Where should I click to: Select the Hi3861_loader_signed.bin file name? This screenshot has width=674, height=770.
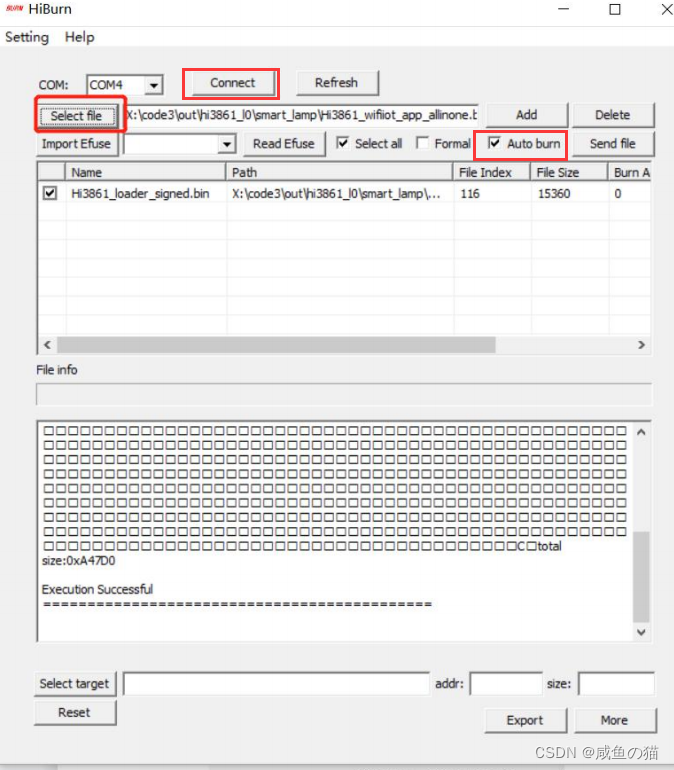(140, 193)
